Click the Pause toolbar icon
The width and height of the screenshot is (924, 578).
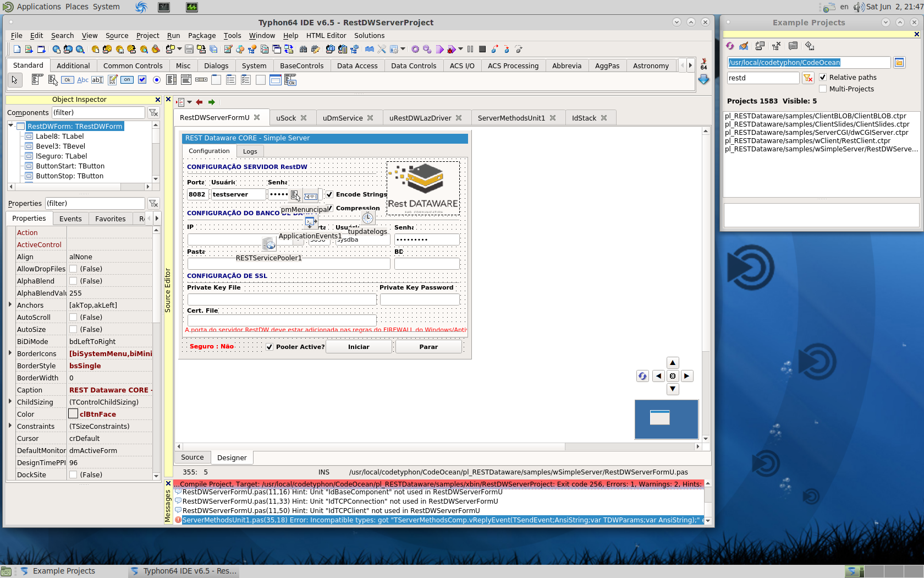[x=470, y=49]
